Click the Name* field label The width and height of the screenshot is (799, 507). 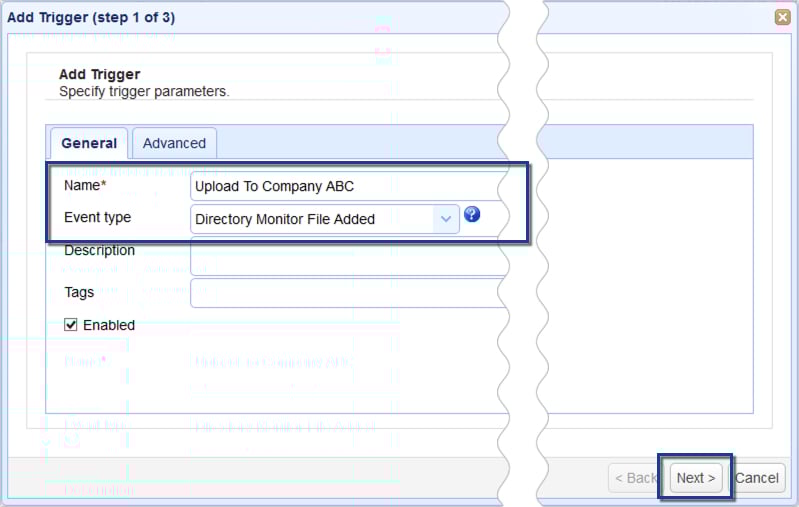click(84, 186)
